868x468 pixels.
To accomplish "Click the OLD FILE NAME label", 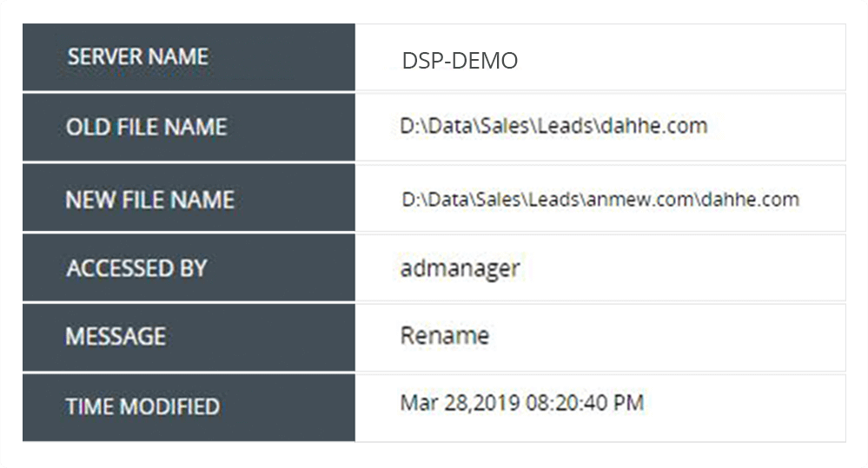I will [x=146, y=128].
